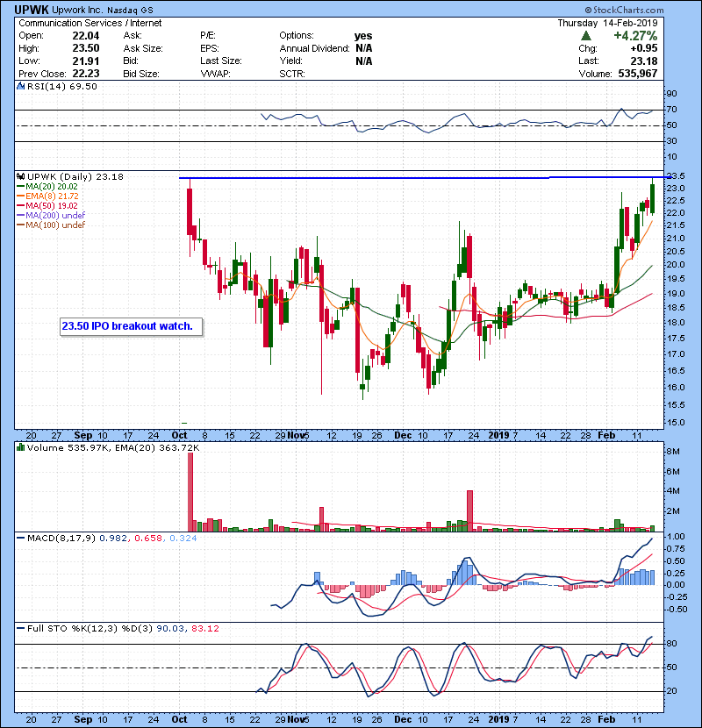Click the 'Sep' label on the bottom date axis
Image resolution: width=702 pixels, height=728 pixels.
pos(83,719)
